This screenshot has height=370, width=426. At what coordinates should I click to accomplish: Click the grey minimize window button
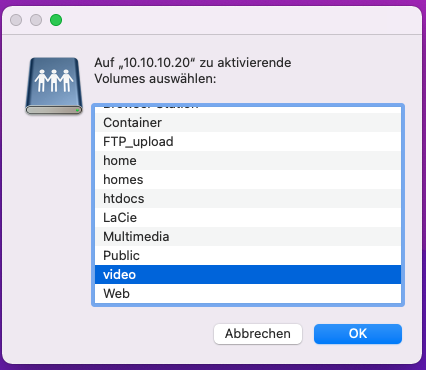(36, 20)
